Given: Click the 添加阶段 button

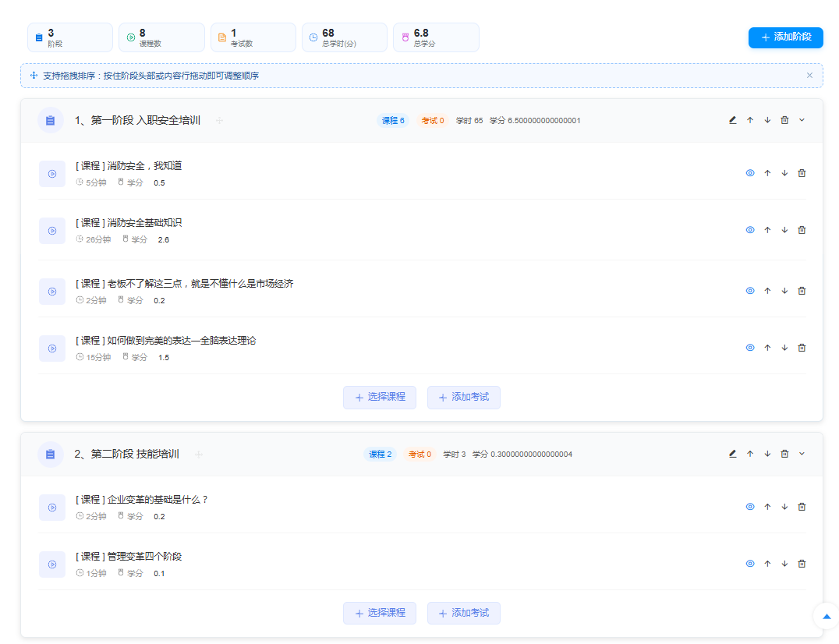Looking at the screenshot, I should coord(785,37).
